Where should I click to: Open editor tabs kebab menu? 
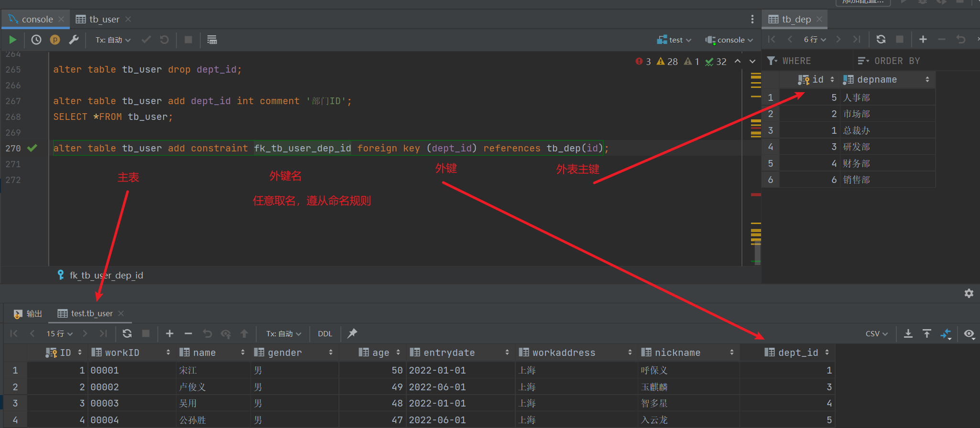coord(752,19)
